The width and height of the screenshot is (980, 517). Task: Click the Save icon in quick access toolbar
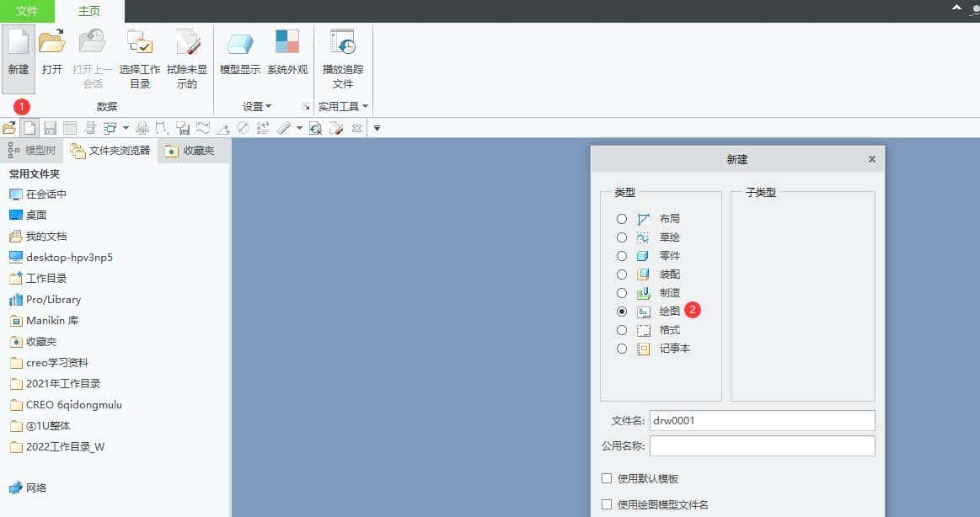pos(51,127)
